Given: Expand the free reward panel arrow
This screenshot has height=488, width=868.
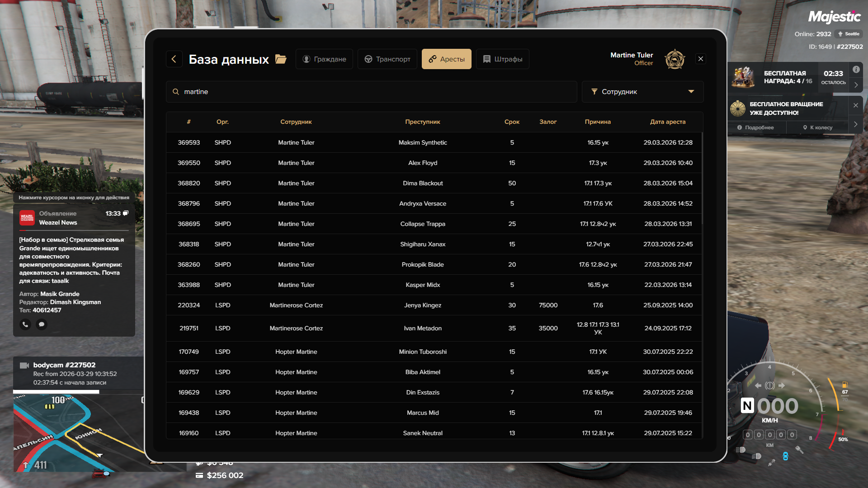Looking at the screenshot, I should [856, 85].
